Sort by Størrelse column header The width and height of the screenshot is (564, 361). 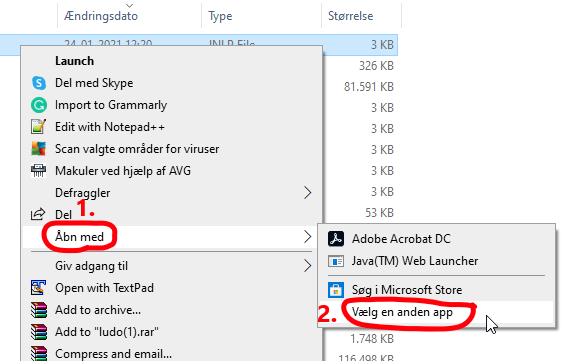pyautogui.click(x=361, y=16)
